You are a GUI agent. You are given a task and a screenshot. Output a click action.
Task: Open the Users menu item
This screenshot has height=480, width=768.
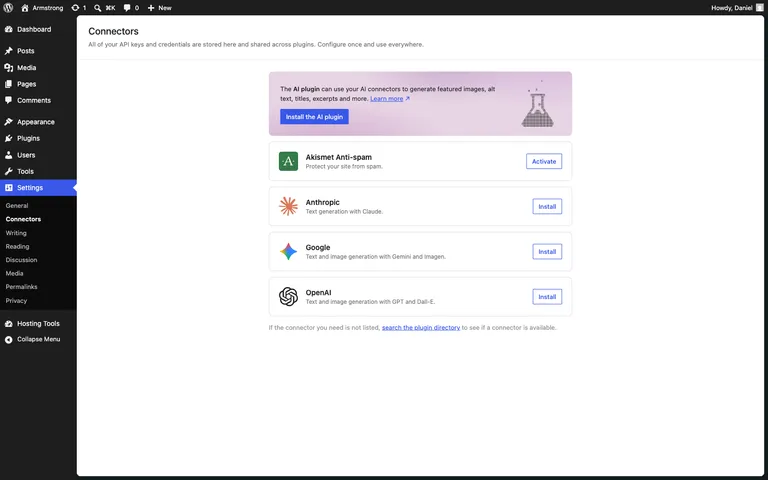[x=38, y=155]
